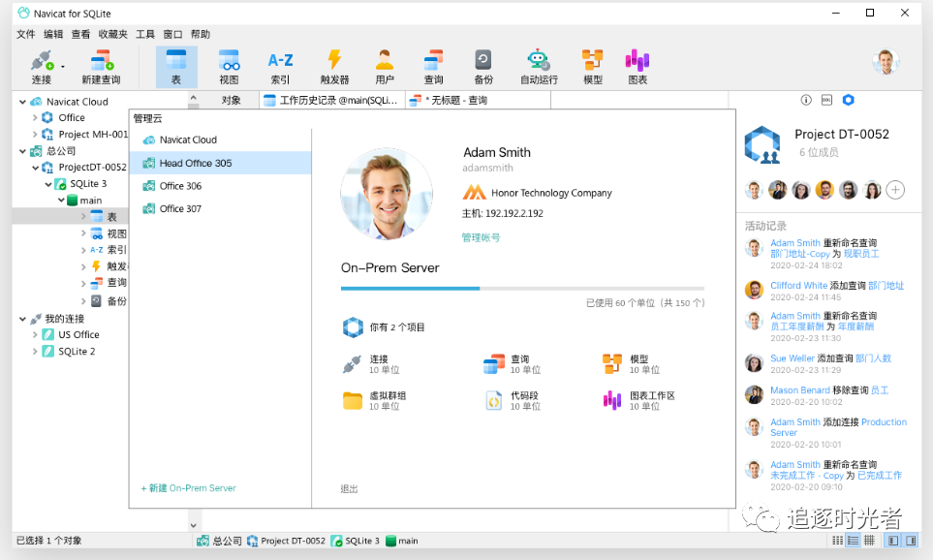Open the 收藏夹 menu

click(112, 34)
